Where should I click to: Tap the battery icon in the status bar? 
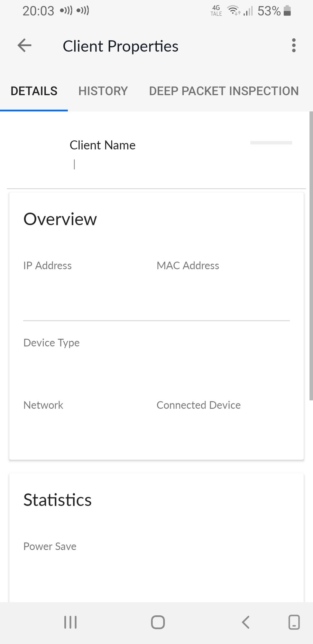click(287, 11)
